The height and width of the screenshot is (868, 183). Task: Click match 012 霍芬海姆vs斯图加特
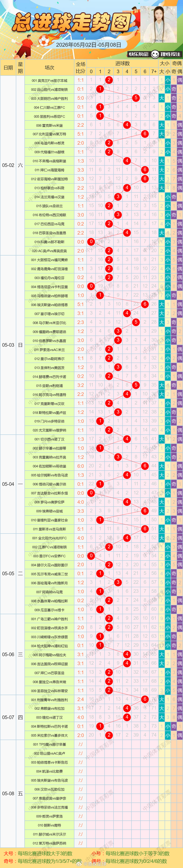coord(49,179)
